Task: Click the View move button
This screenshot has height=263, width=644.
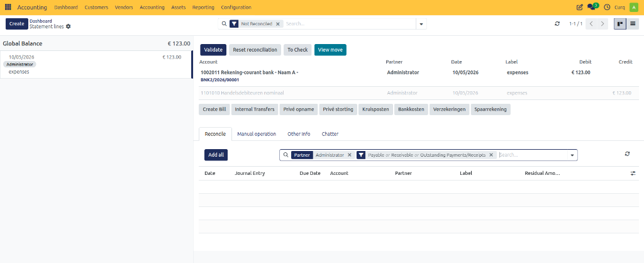Action: pyautogui.click(x=330, y=50)
